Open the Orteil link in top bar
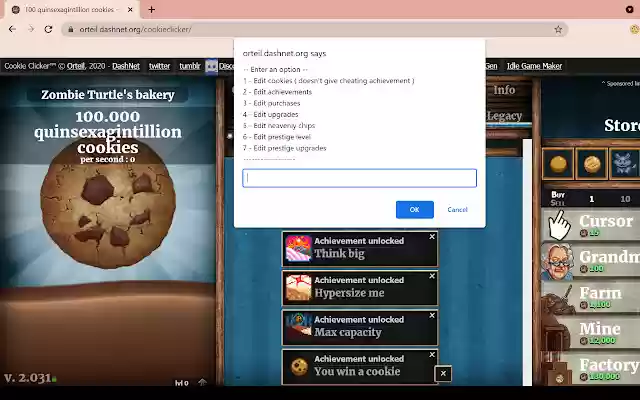 click(76, 66)
